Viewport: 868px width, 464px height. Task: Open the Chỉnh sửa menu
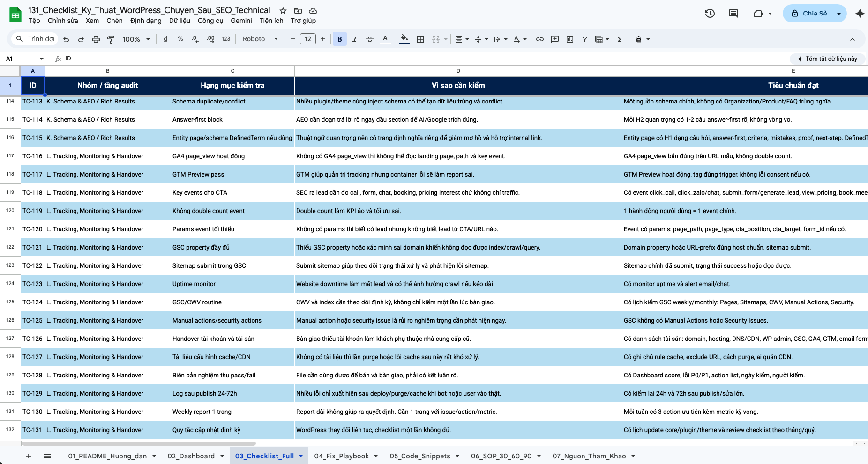click(63, 21)
